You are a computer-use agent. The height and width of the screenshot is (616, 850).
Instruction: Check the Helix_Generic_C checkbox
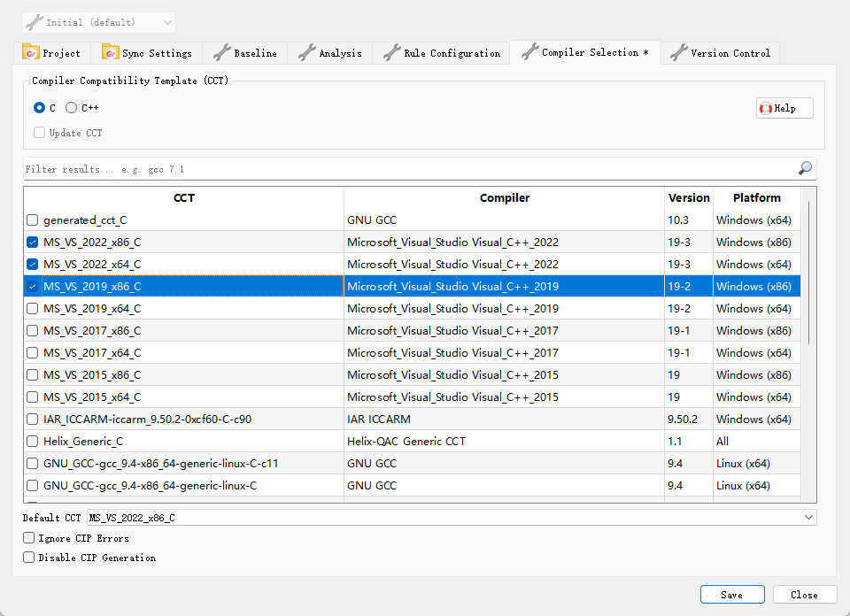[x=33, y=442]
